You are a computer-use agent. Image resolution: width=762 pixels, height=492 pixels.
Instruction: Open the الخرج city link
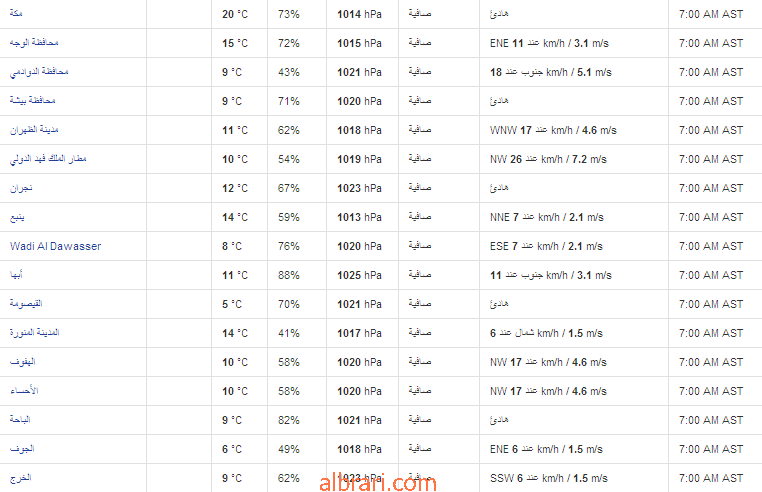(19, 478)
